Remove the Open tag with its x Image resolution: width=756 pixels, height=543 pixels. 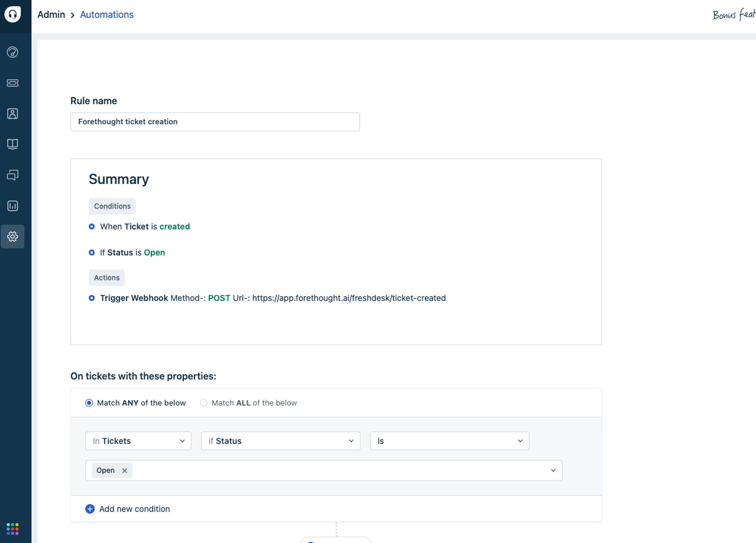pyautogui.click(x=124, y=471)
